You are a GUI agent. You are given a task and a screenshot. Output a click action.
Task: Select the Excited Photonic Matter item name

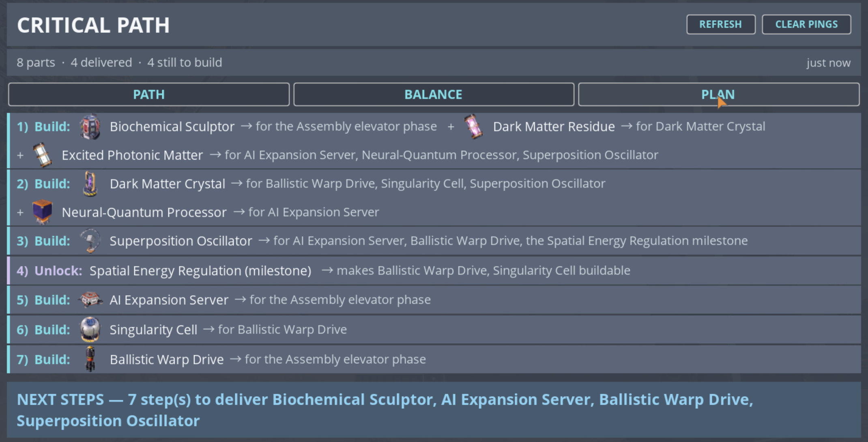132,155
